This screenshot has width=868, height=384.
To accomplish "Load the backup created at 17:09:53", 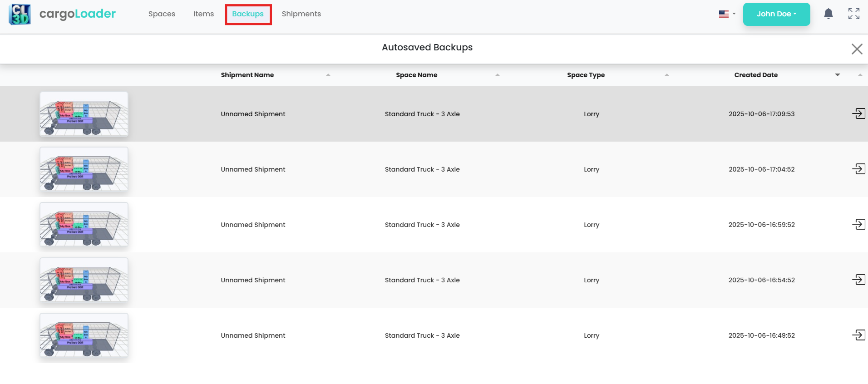I will (858, 113).
